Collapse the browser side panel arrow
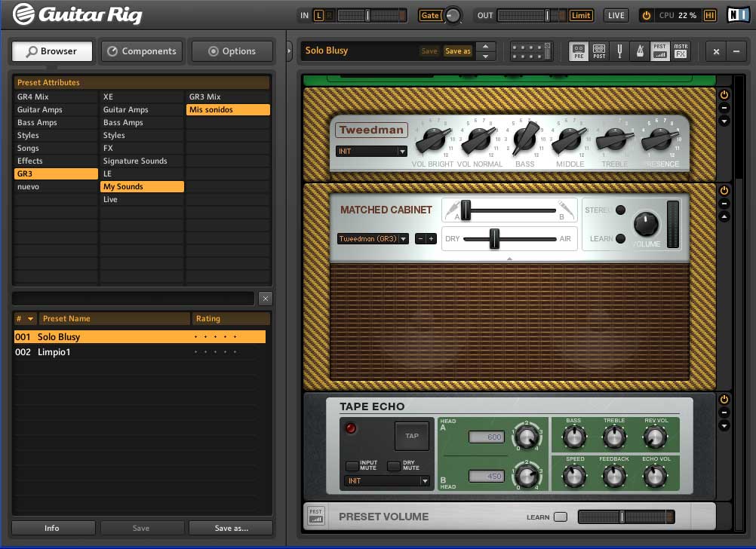This screenshot has width=756, height=549. [x=289, y=51]
